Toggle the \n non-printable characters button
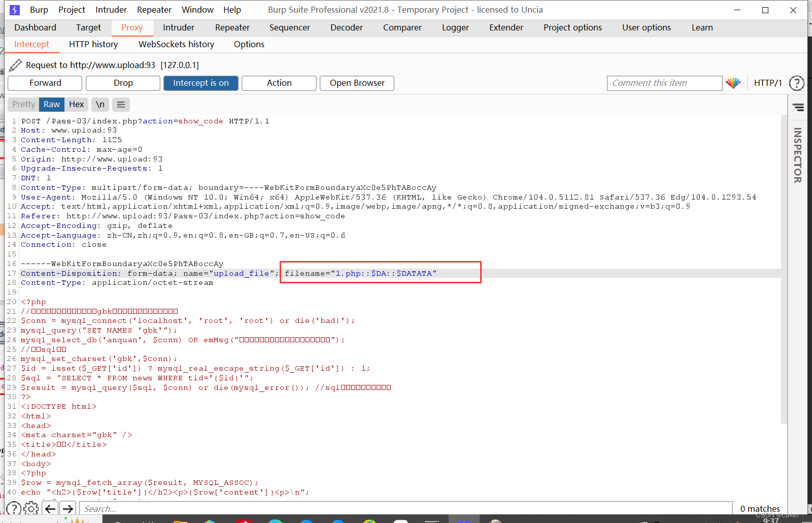This screenshot has width=812, height=523. click(x=100, y=104)
